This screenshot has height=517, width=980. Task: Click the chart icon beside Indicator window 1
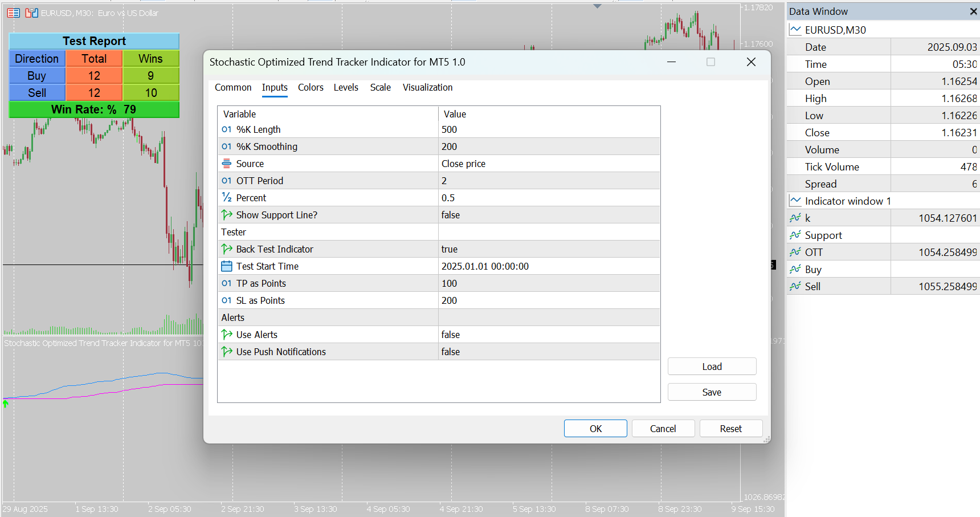tap(795, 201)
